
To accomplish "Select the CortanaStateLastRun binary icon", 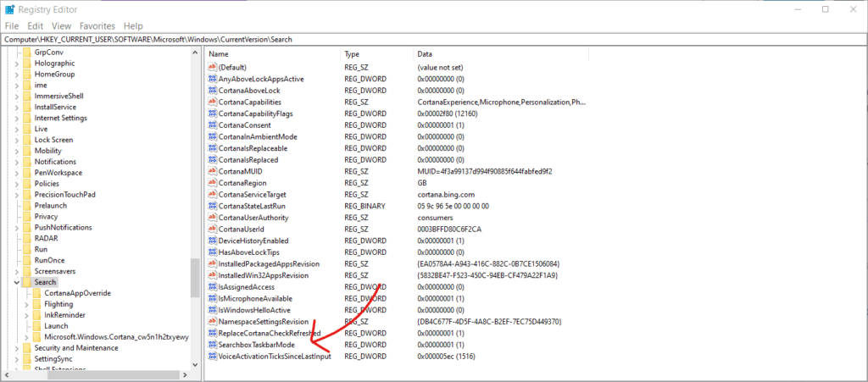I will [212, 206].
